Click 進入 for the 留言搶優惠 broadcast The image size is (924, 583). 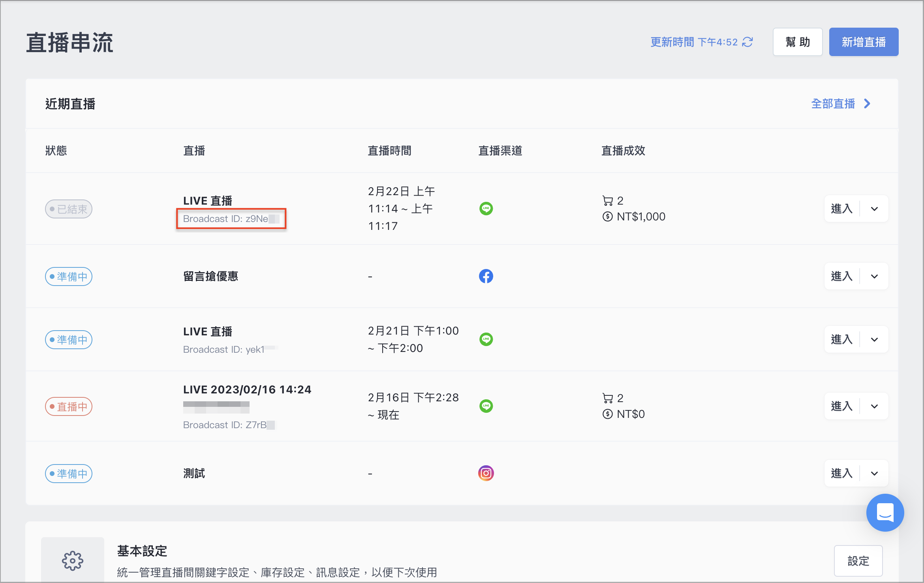(x=842, y=276)
